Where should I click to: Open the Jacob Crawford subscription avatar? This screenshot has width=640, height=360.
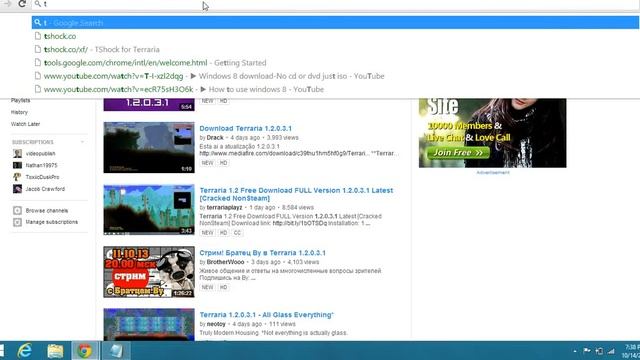tap(17, 189)
